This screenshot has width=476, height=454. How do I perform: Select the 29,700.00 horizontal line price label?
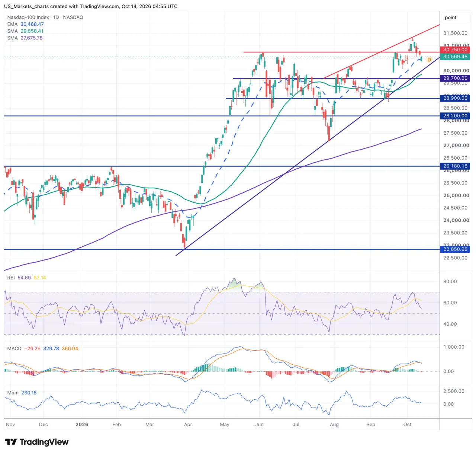point(455,78)
